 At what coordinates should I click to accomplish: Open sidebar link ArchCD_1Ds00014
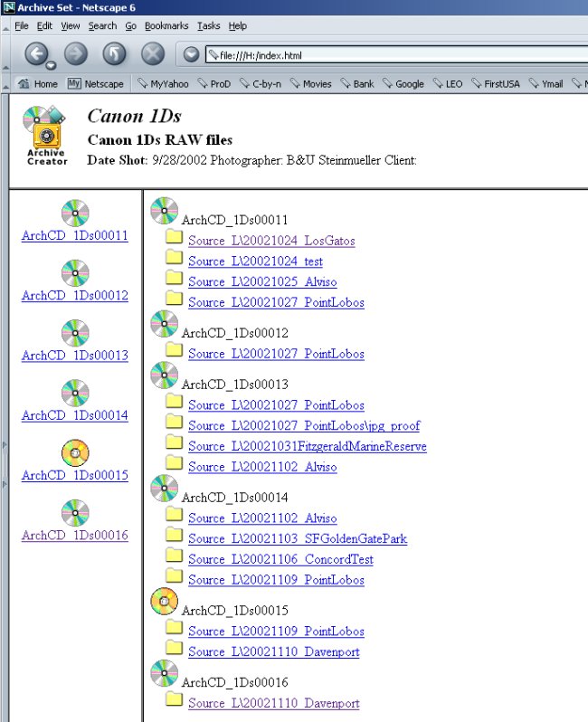(75, 415)
